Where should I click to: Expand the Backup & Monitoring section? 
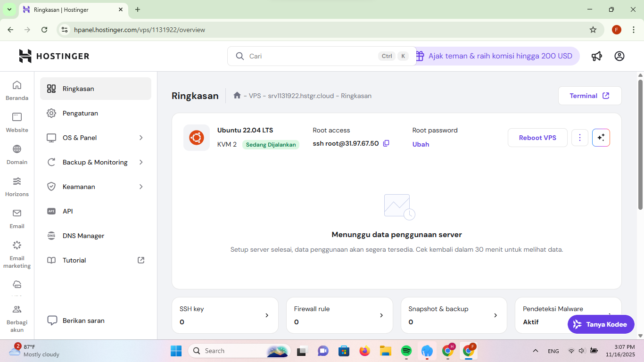pos(95,162)
